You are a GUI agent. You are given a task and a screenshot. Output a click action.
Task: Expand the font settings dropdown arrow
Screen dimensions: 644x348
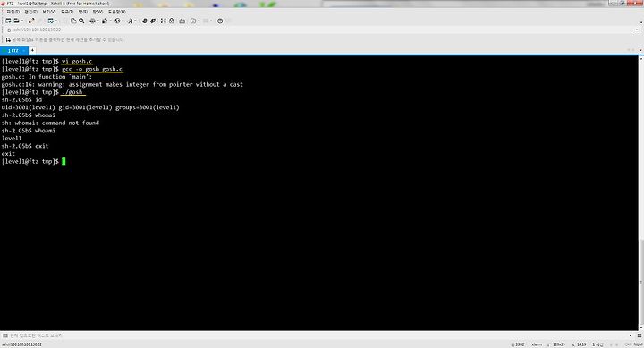136,21
